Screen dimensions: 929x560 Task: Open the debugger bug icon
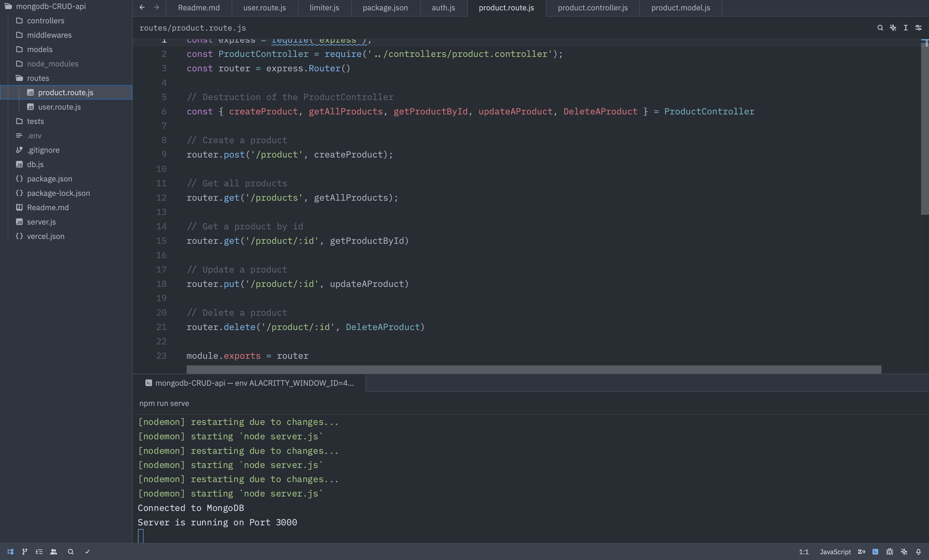tap(890, 551)
